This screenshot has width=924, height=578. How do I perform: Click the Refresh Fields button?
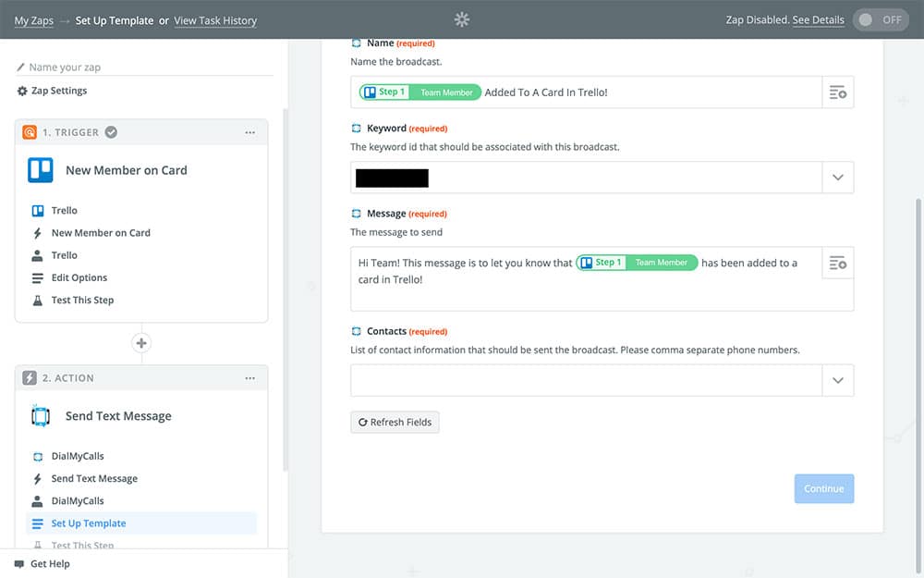tap(395, 422)
